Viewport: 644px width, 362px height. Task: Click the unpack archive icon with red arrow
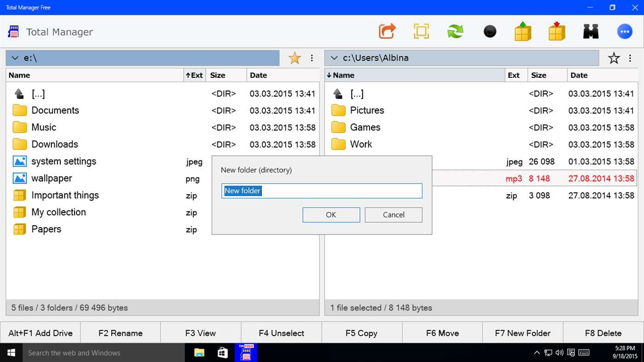coord(557,31)
